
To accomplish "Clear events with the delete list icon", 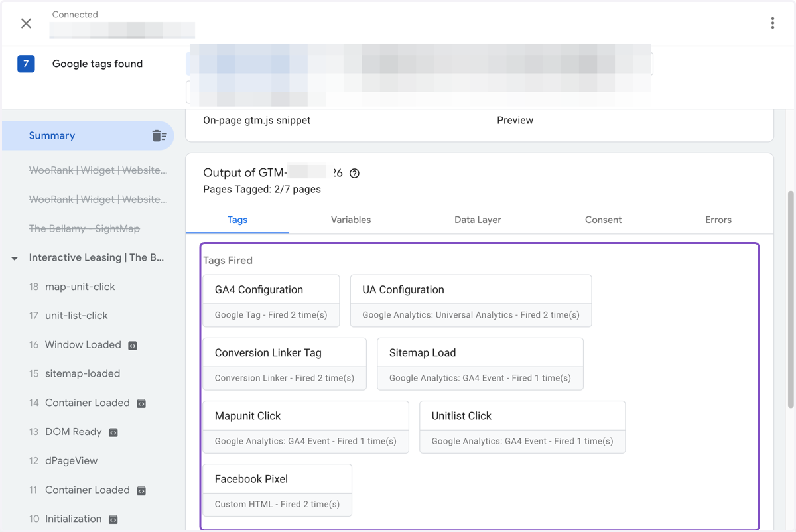I will (x=159, y=135).
